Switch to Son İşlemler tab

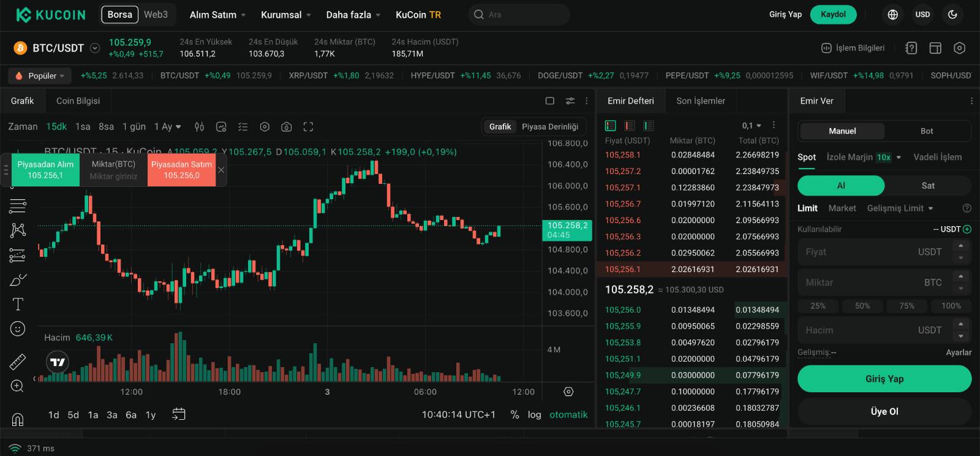701,101
